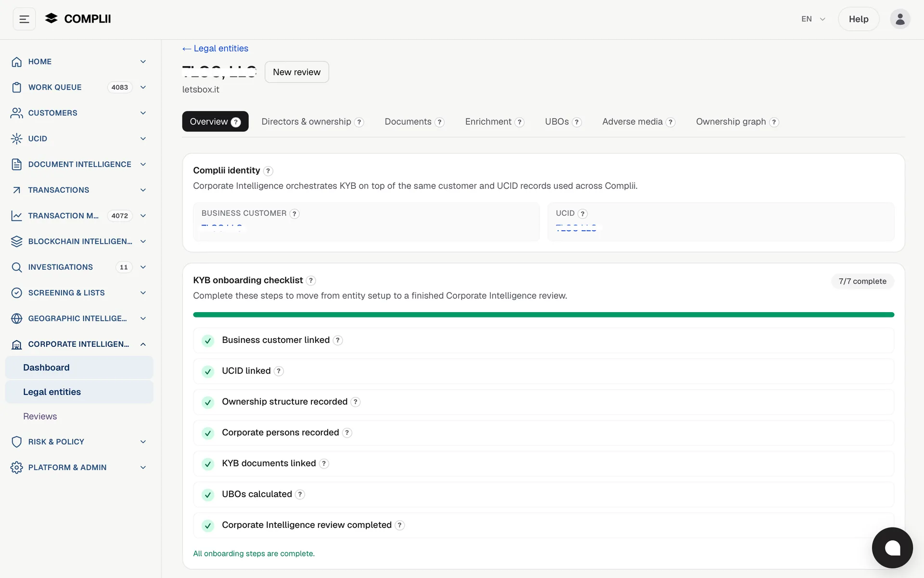Open the EN language dropdown

813,19
